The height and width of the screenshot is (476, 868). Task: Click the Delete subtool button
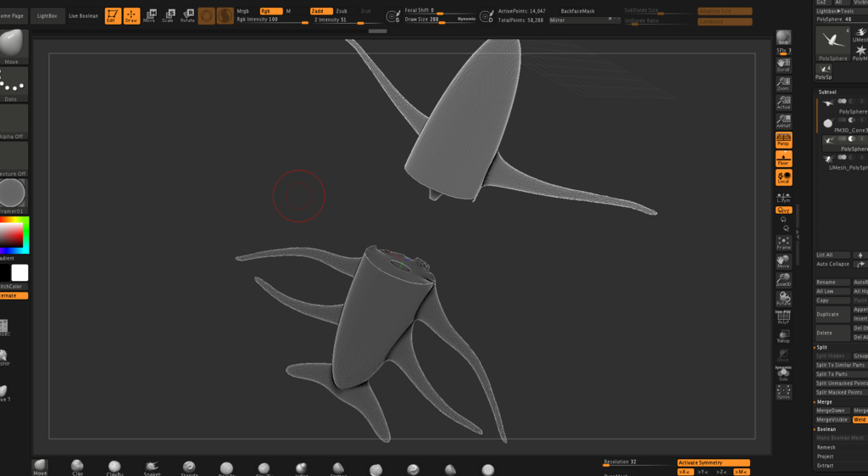[832, 333]
